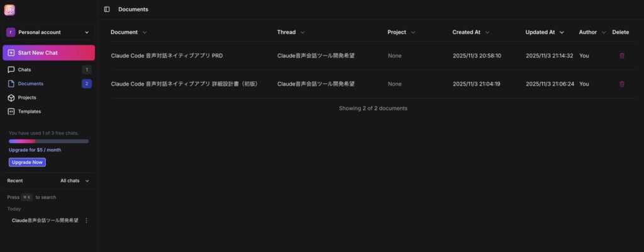The height and width of the screenshot is (252, 644).
Task: Click the Chats count badge 1
Action: click(87, 69)
